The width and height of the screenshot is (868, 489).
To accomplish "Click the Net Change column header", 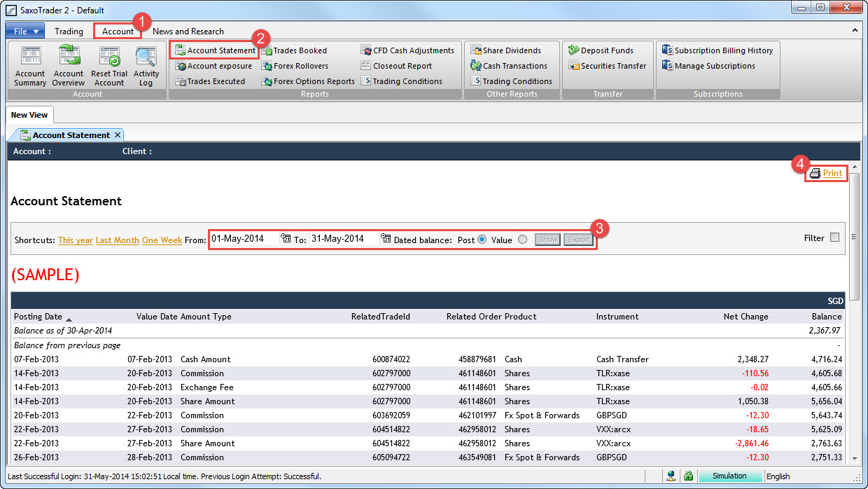I will (x=746, y=317).
